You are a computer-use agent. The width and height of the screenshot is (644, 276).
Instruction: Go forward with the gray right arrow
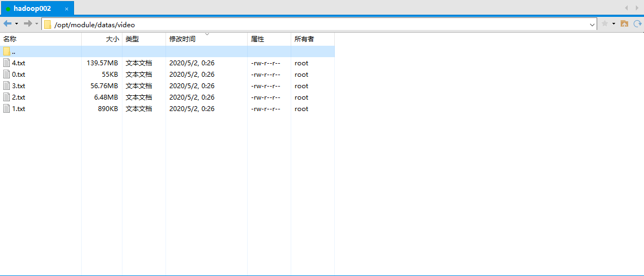point(28,24)
